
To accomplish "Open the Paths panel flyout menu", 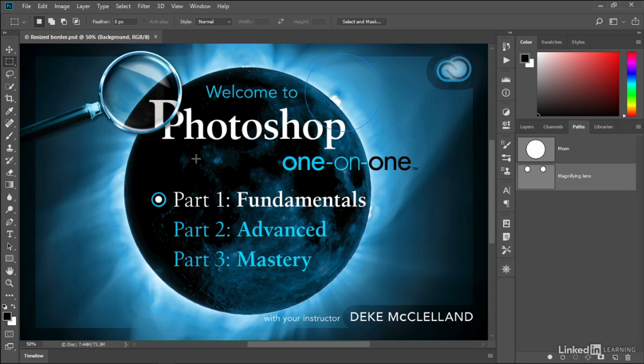I will [638, 127].
